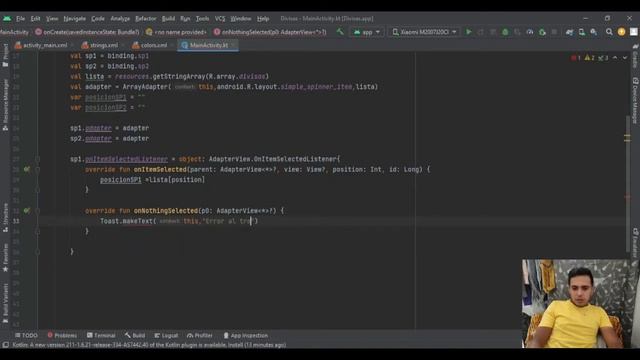Click the Kotlin plugin update status message
The width and height of the screenshot is (640, 360).
[x=149, y=345]
